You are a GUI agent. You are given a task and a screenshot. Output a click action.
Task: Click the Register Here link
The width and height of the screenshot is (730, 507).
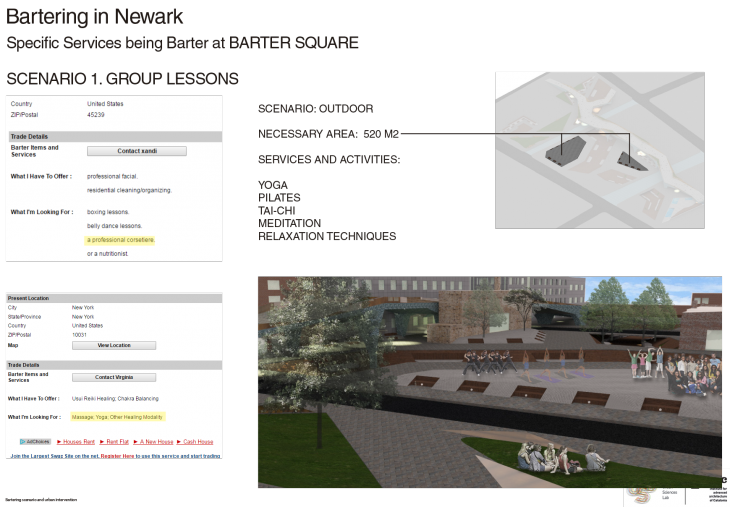118,455
